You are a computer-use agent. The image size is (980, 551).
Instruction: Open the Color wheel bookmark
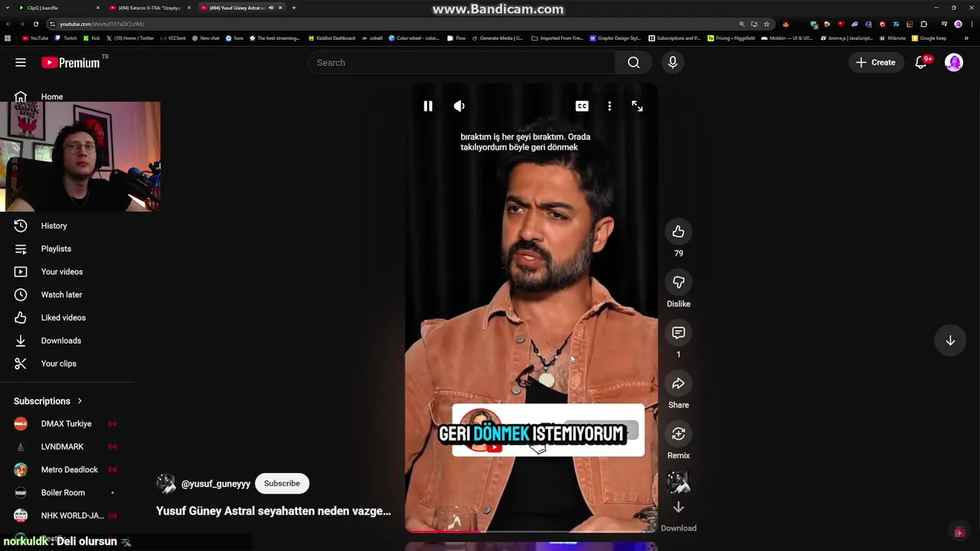pyautogui.click(x=414, y=38)
